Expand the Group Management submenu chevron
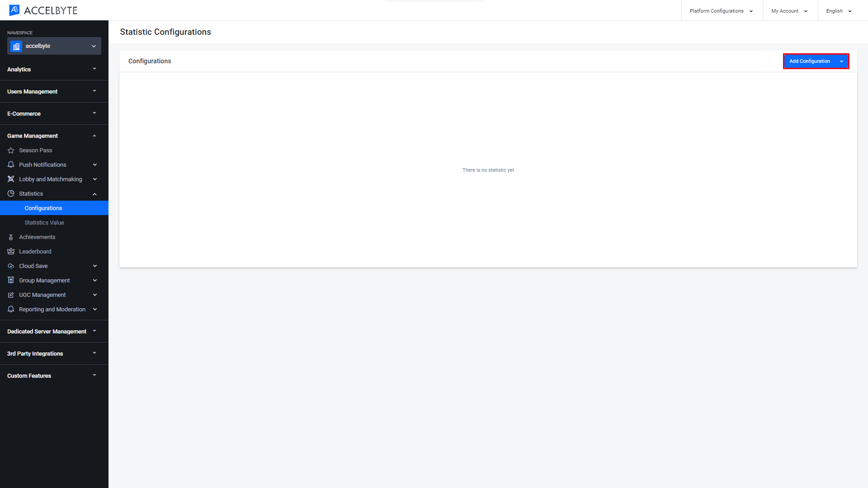 pos(95,281)
